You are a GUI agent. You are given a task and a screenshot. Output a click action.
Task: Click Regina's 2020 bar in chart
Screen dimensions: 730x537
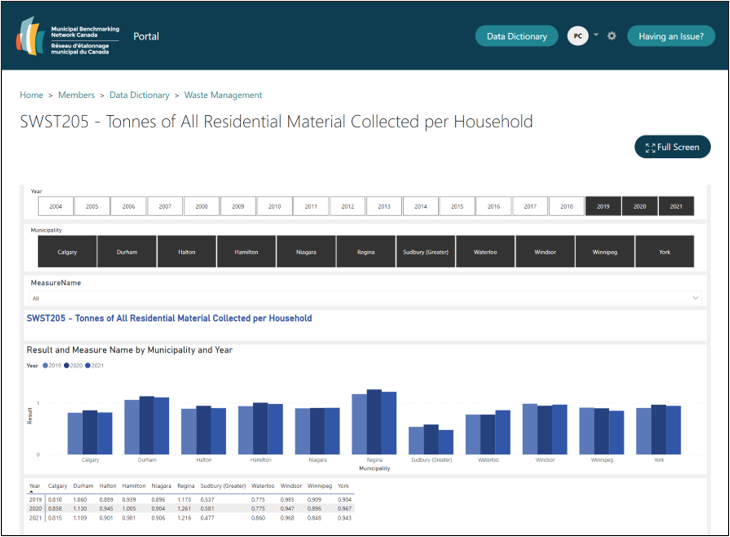tap(374, 422)
